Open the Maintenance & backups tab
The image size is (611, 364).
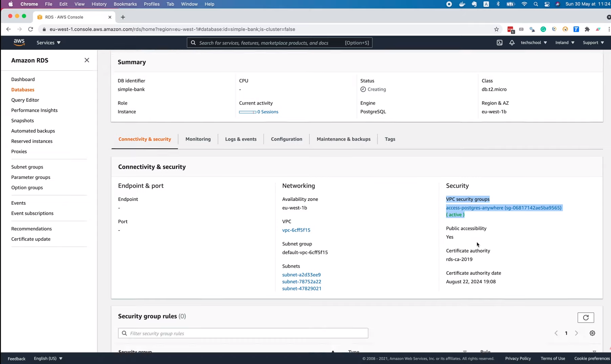coord(343,139)
